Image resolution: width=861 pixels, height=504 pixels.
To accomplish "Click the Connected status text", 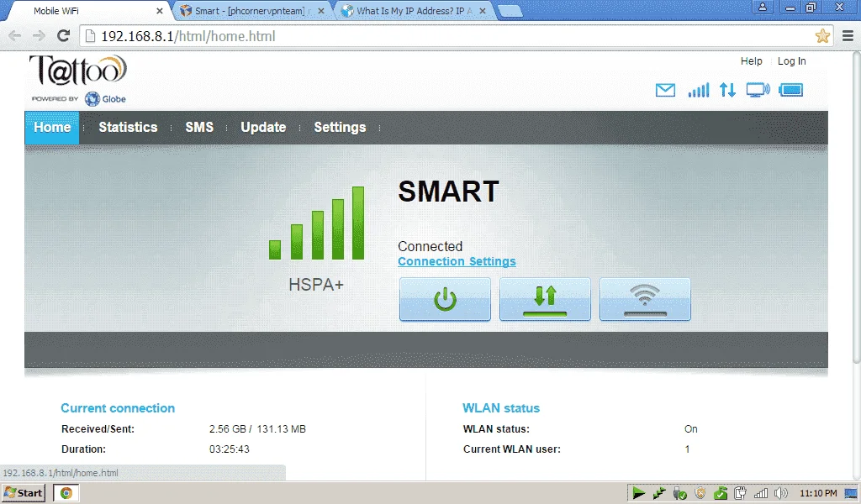I will tap(430, 246).
